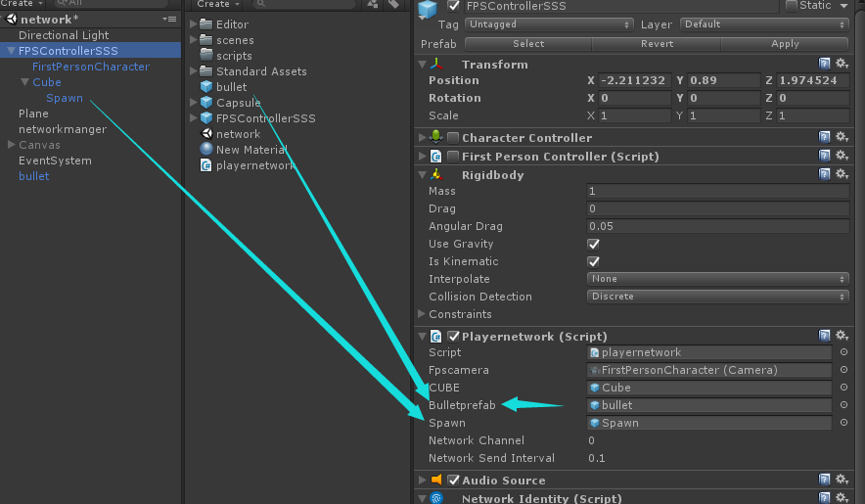Collapse FPSControllerSSS in hierarchy
865x504 pixels.
point(11,51)
